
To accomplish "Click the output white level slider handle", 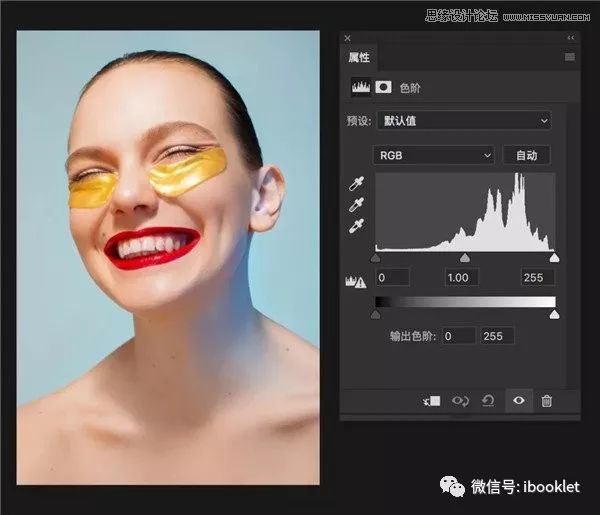I will coord(554,314).
